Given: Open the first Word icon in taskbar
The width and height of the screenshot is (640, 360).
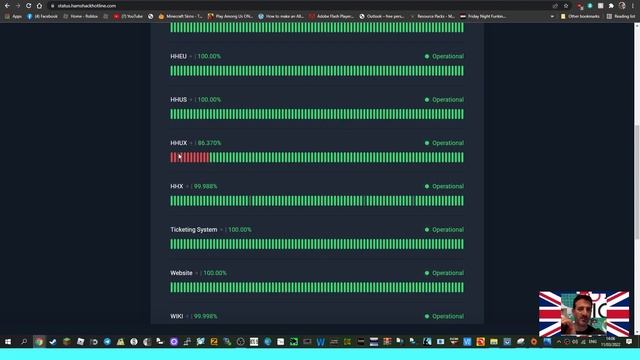Looking at the screenshot, I should (x=320, y=342).
